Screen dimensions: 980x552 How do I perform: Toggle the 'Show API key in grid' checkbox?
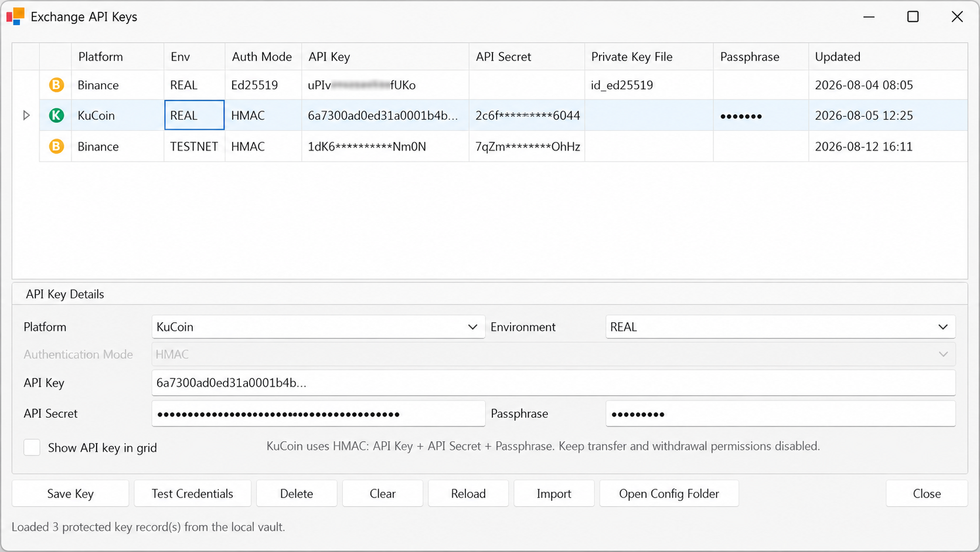(32, 448)
